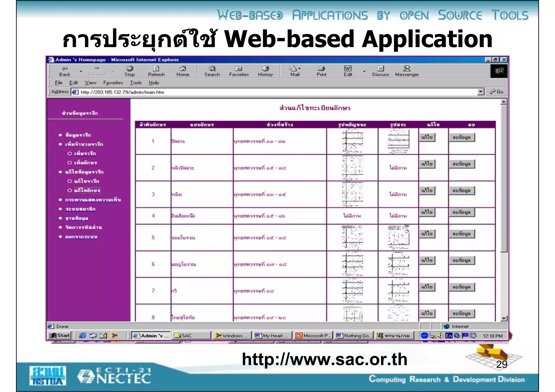Open the Favorites toolbar icon
This screenshot has width=555, height=392.
[x=239, y=71]
